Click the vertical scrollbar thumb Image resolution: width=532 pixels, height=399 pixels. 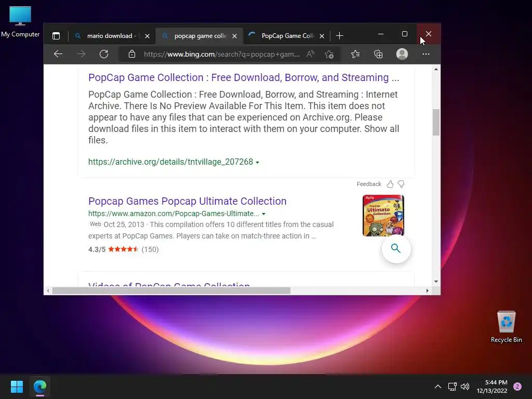(x=436, y=122)
